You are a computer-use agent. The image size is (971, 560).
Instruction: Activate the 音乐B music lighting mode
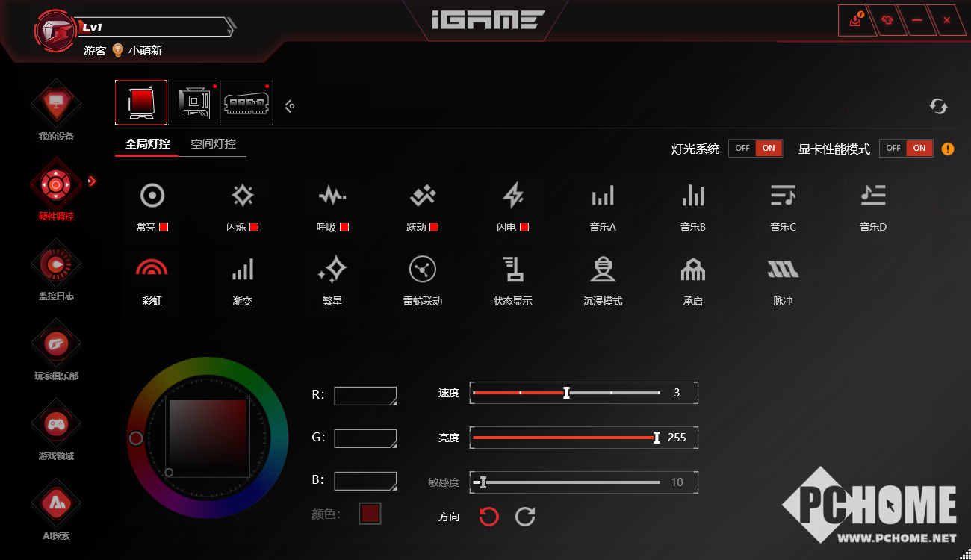coord(692,196)
